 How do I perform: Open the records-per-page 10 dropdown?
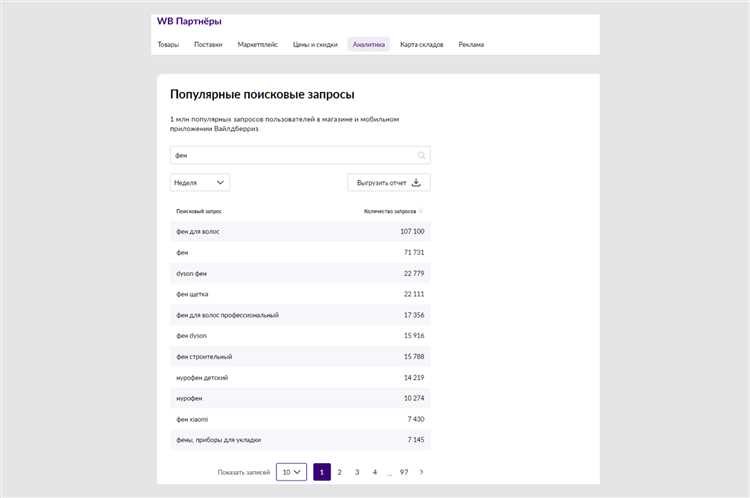291,472
